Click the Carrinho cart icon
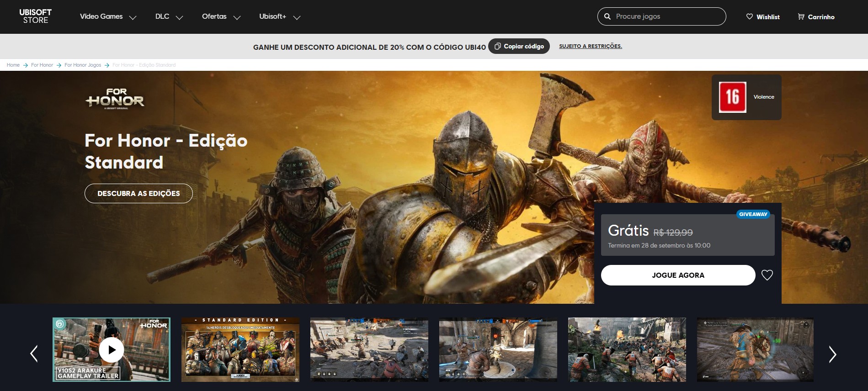 801,16
